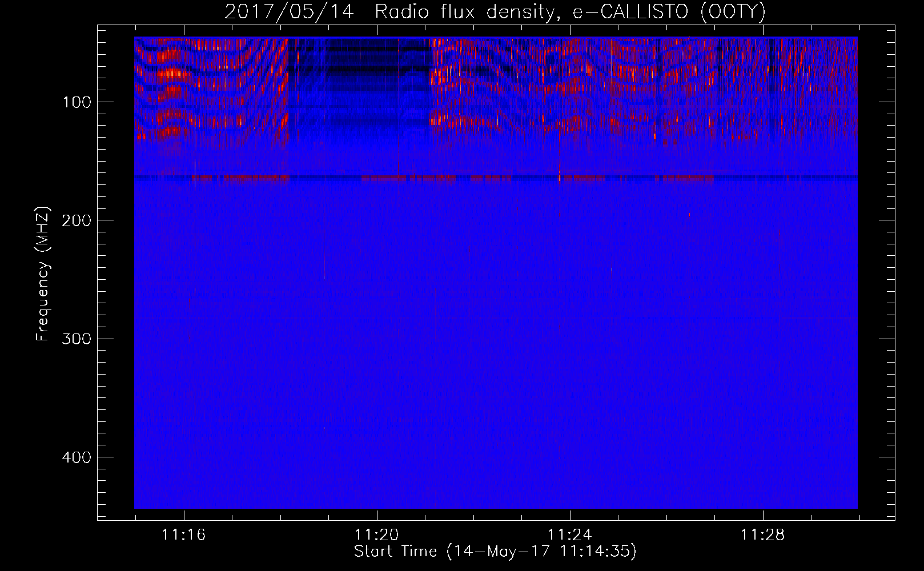Click the '11:20' time tick label

point(377,535)
